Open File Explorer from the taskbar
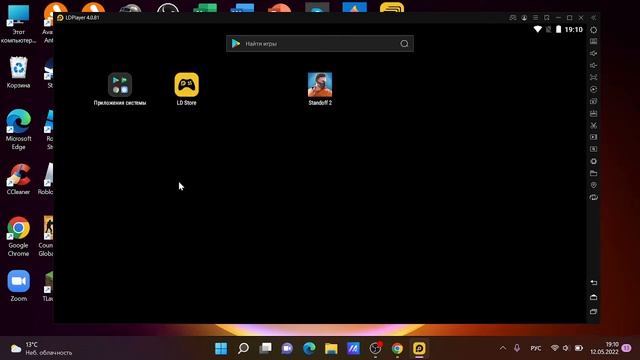 pos(331,348)
